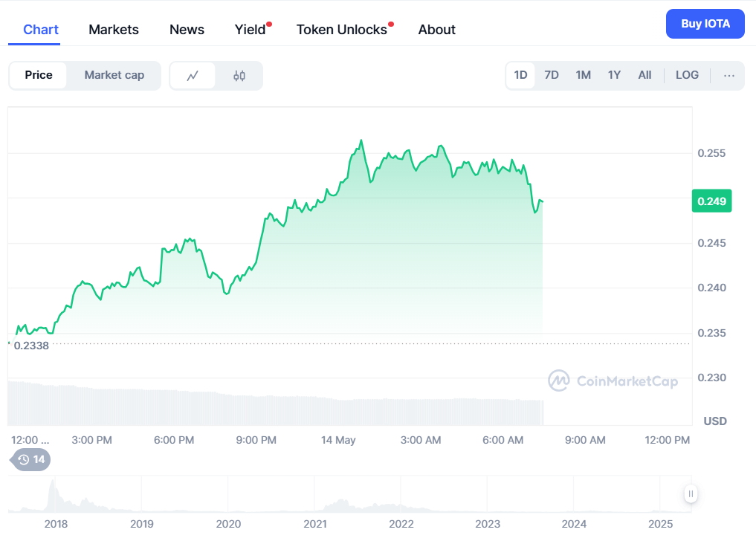
Task: Set chart range to 1D
Action: point(520,75)
